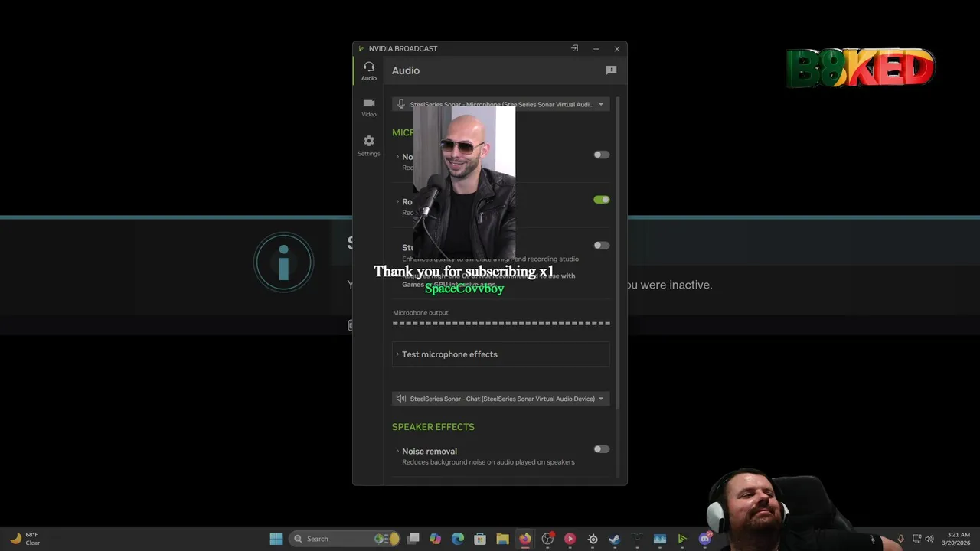Open Task View from the taskbar

[413, 539]
